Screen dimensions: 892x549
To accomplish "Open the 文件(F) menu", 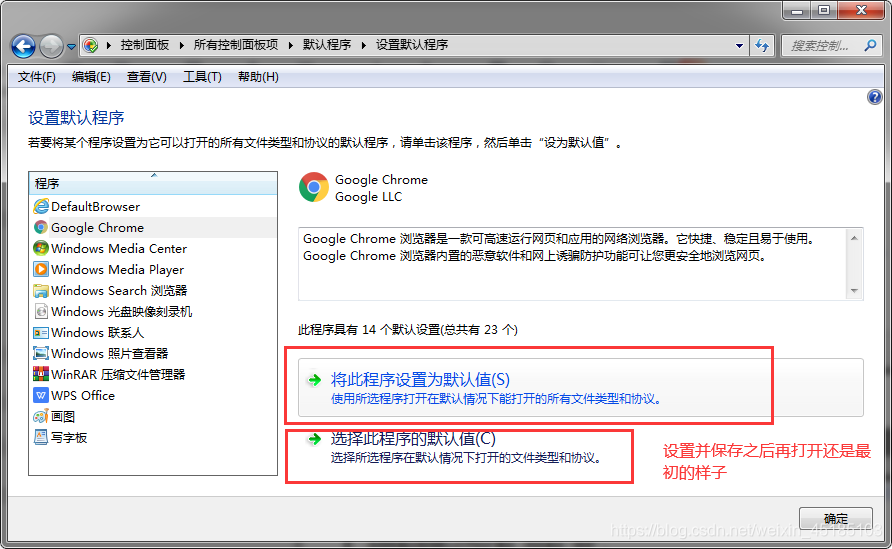I will 36,77.
